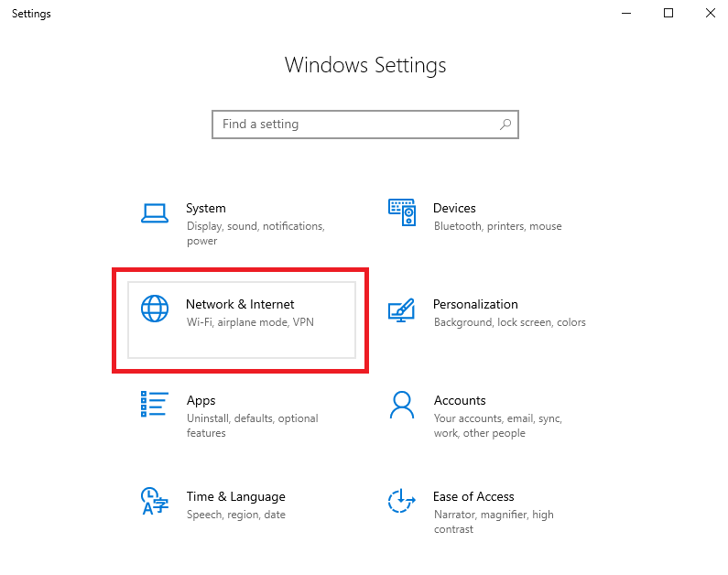Maximize the Settings window
Viewport: 728px width, 575px height.
pos(668,13)
